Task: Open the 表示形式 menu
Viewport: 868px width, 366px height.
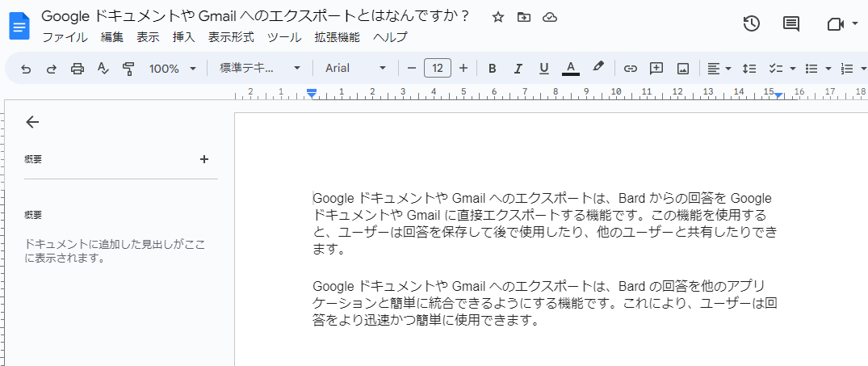Action: click(231, 37)
